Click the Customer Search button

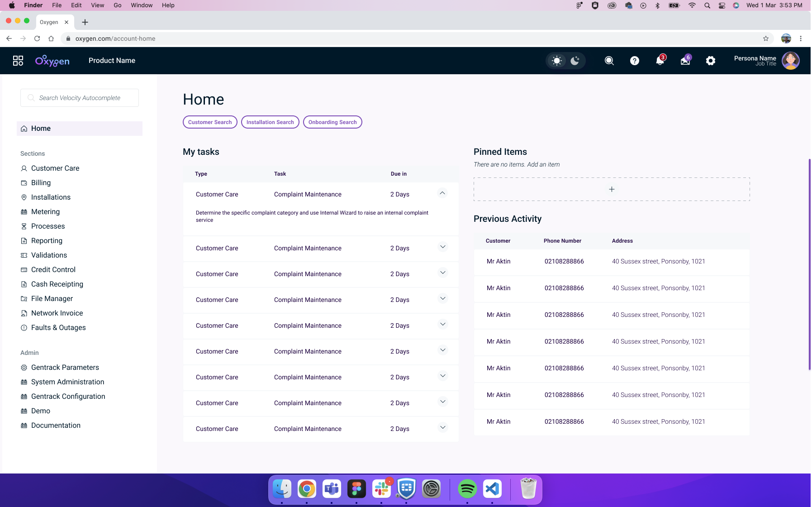coord(210,122)
